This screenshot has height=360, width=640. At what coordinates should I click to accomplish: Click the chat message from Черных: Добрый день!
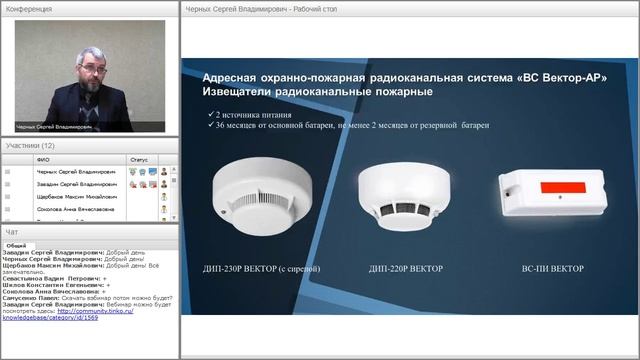73,259
